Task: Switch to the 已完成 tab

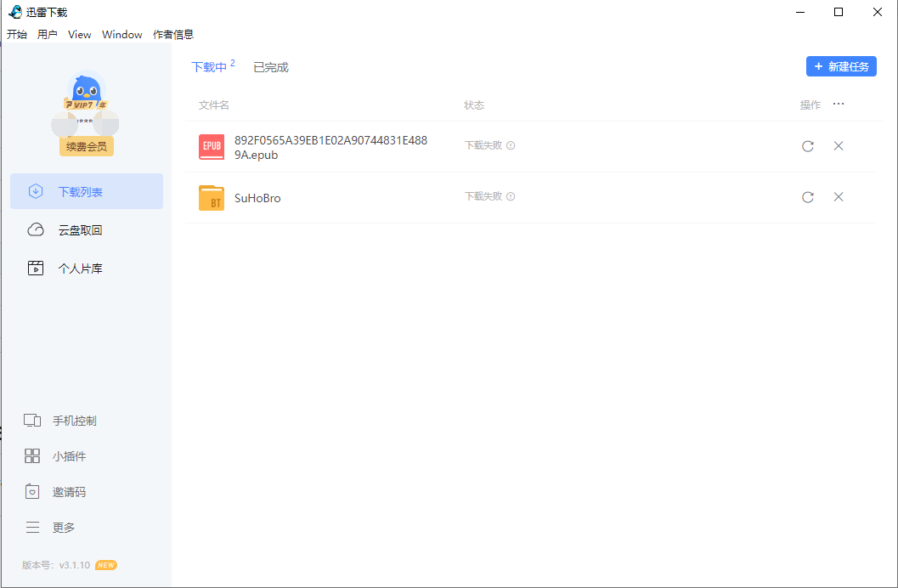Action: (271, 68)
